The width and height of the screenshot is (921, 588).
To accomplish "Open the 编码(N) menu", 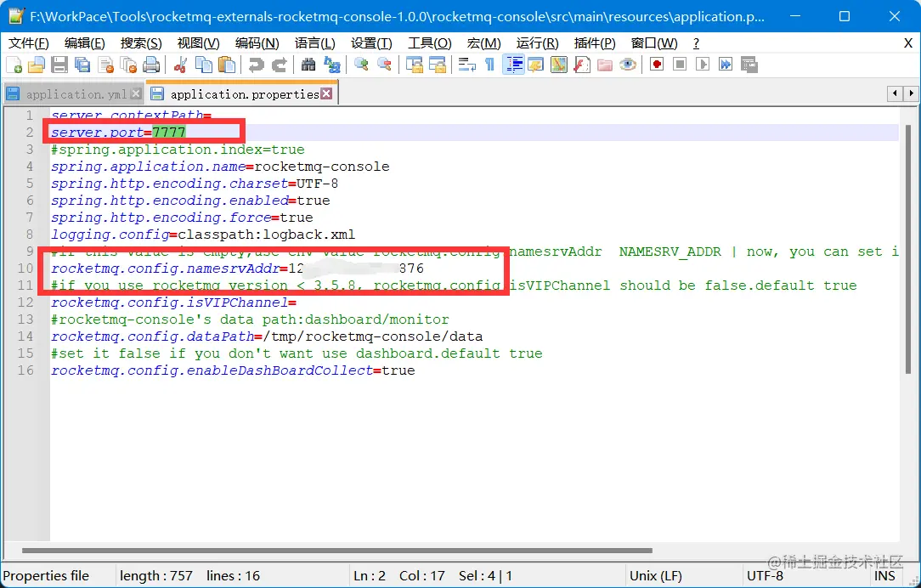I will click(257, 43).
